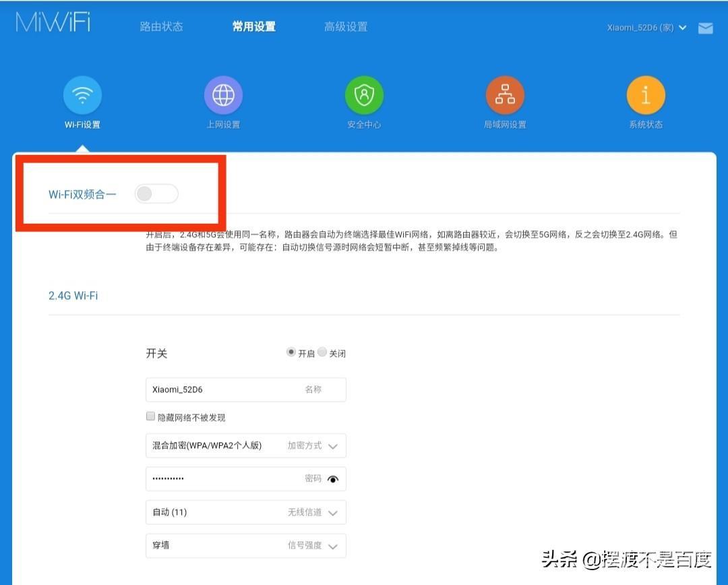Open the 安全中心 shield icon

pyautogui.click(x=364, y=96)
